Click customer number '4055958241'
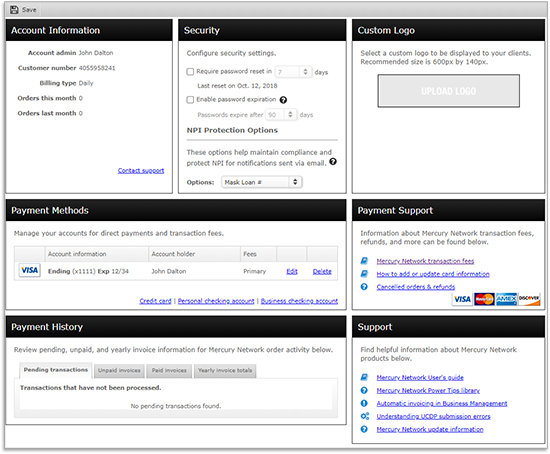550x454 pixels. coord(97,68)
